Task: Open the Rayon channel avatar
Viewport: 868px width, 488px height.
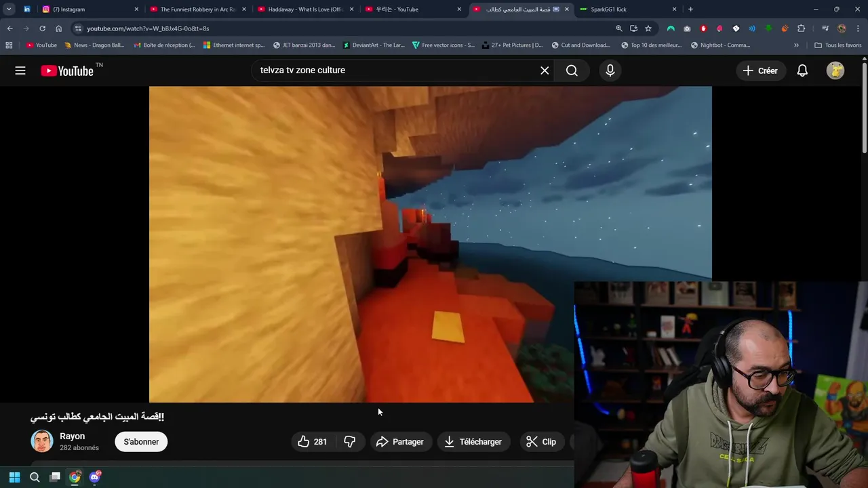Action: click(x=42, y=441)
